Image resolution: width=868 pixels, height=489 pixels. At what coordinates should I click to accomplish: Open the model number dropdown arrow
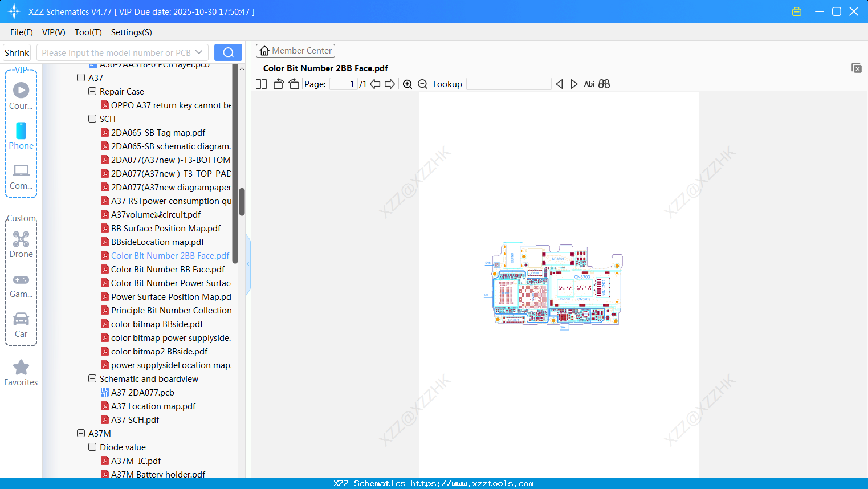(x=198, y=52)
